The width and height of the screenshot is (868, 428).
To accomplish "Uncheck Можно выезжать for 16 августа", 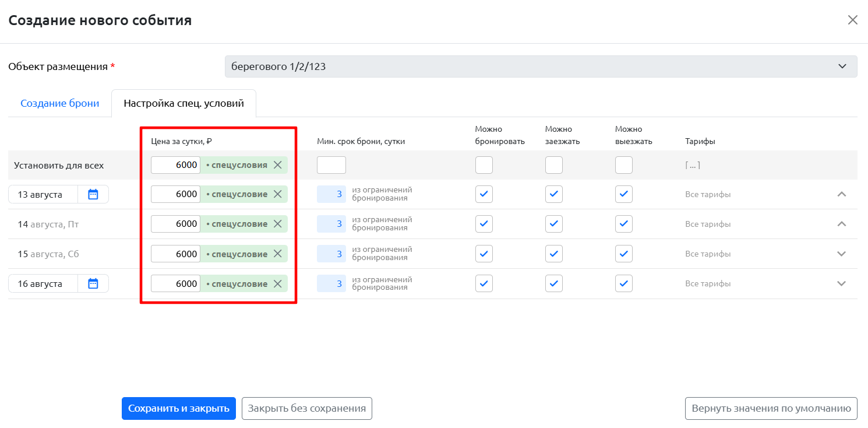I will [x=624, y=283].
